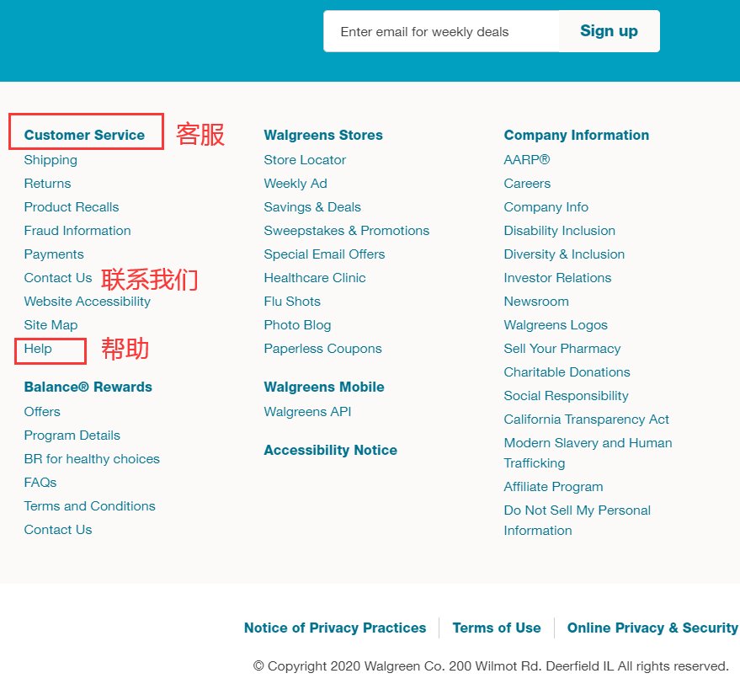740x700 pixels.
Task: Open the Photo Blog link
Action: [x=297, y=325]
